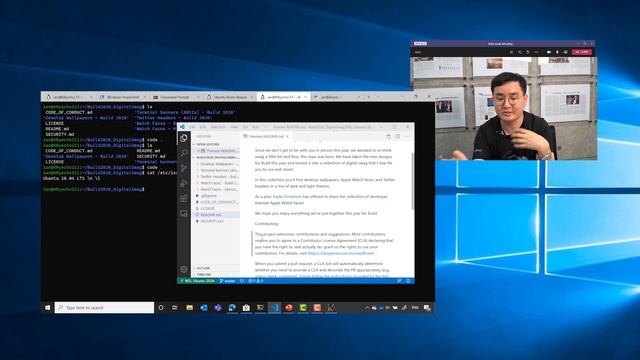Screen dimensions: 640x360
Task: Open Run and Debug view in VS Code
Action: coord(184,183)
